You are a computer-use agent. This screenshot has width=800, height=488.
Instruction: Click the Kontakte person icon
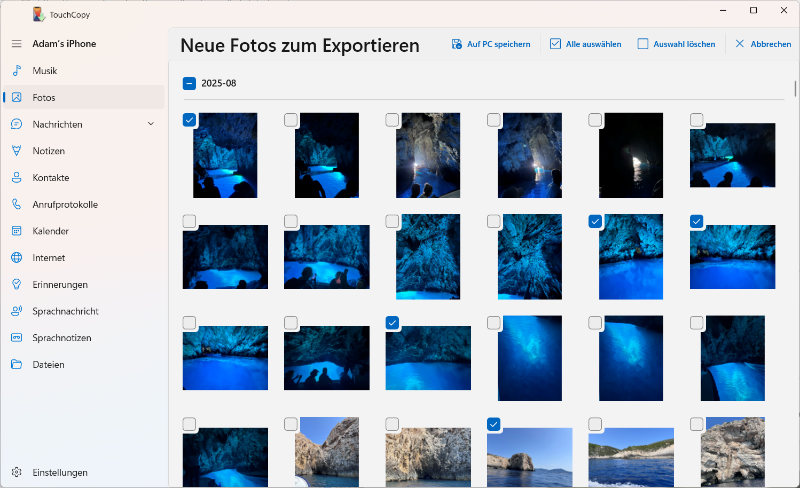[16, 177]
